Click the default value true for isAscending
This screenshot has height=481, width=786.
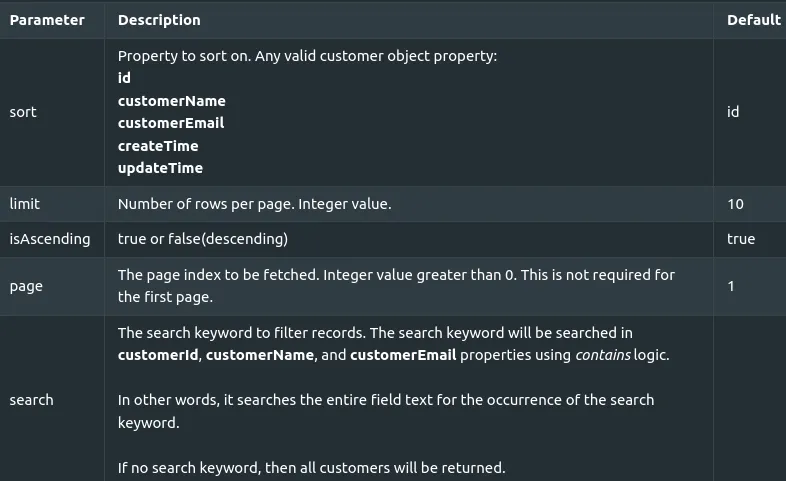(741, 239)
